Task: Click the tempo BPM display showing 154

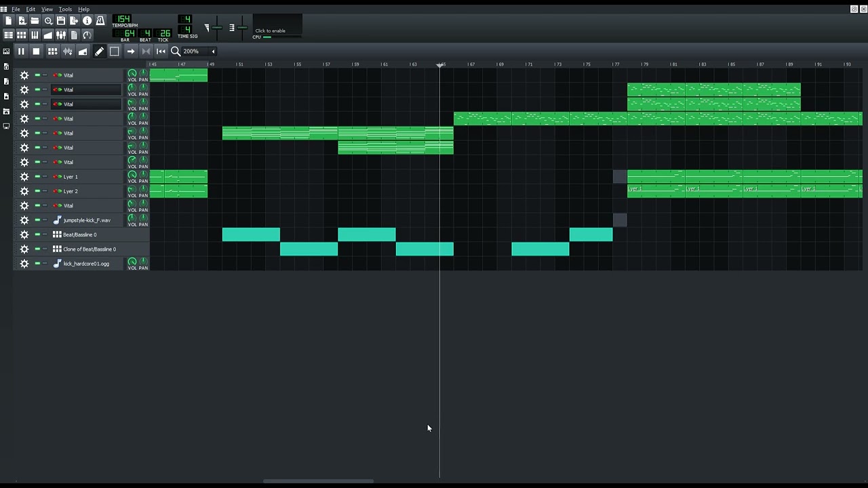Action: coord(123,18)
